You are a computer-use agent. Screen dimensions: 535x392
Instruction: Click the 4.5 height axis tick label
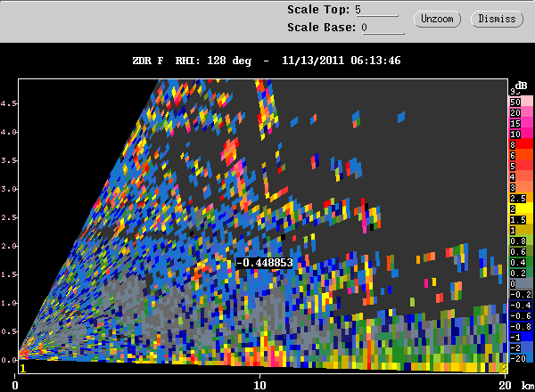tap(8, 103)
